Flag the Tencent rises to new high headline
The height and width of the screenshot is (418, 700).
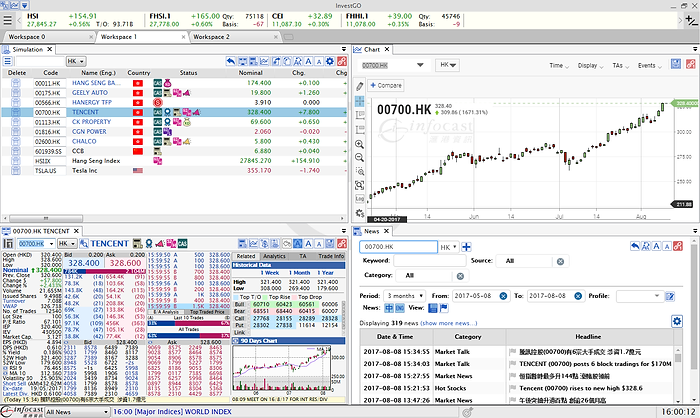[x=512, y=388]
